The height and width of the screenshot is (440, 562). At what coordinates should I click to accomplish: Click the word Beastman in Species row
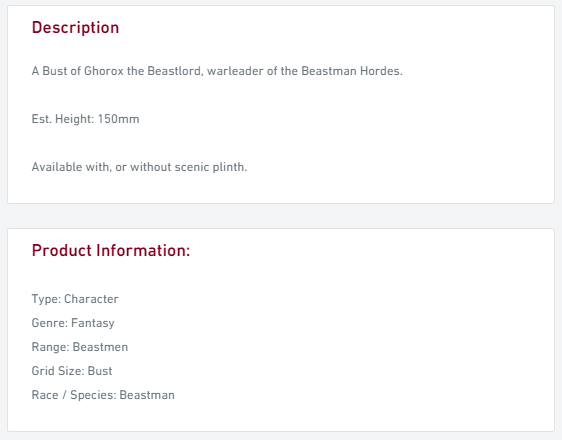pos(147,395)
